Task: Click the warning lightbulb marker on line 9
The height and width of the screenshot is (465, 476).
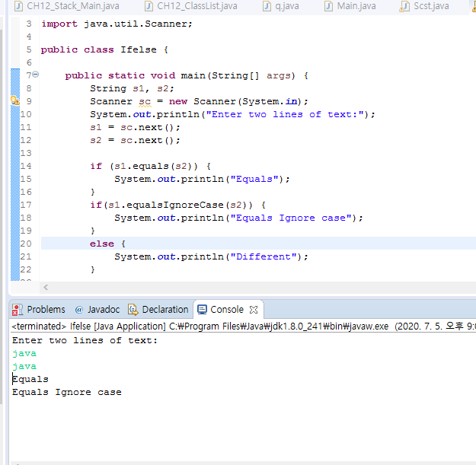Action: pyautogui.click(x=15, y=100)
